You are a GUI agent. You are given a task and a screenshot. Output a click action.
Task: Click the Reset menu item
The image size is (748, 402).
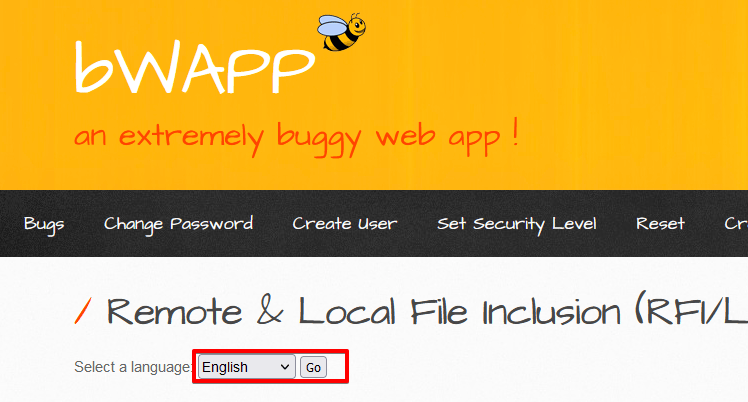pyautogui.click(x=660, y=224)
